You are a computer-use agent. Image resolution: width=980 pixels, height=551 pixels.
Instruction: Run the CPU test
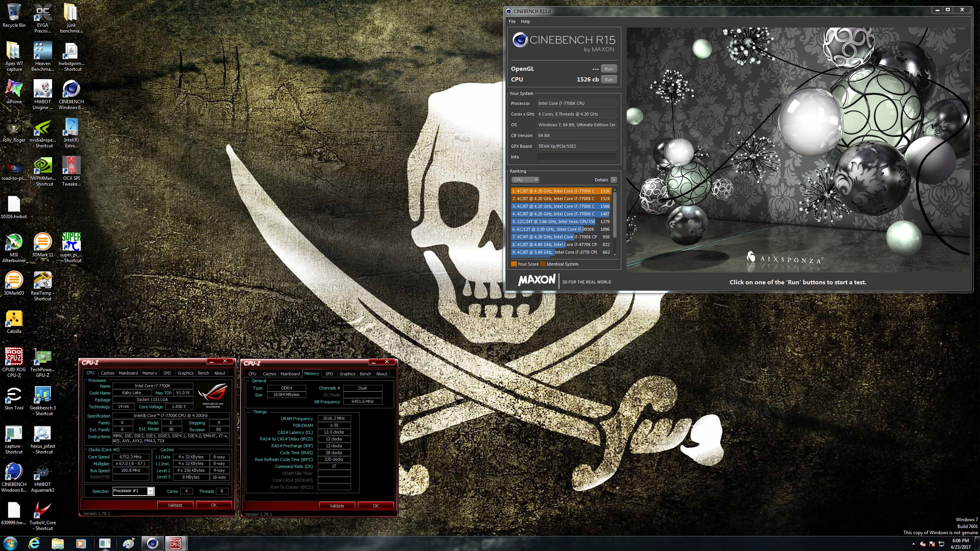pyautogui.click(x=609, y=80)
